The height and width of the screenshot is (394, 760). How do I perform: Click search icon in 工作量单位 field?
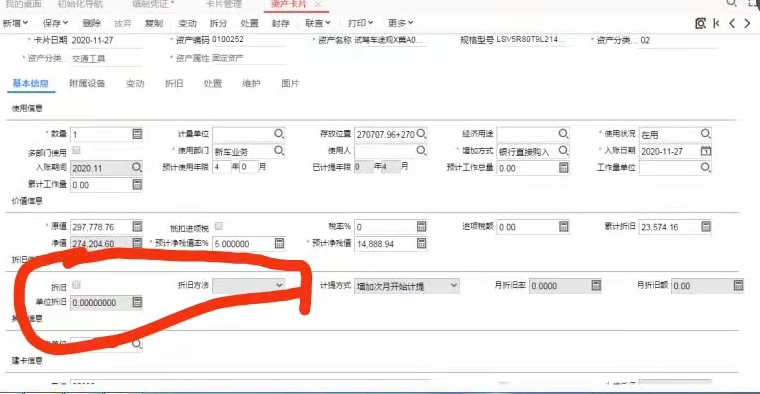(x=705, y=168)
